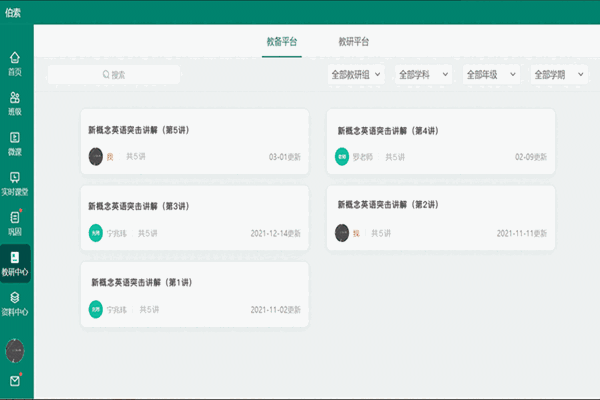The width and height of the screenshot is (600, 400).
Task: Expand 全部学期 dropdown
Action: (x=559, y=75)
